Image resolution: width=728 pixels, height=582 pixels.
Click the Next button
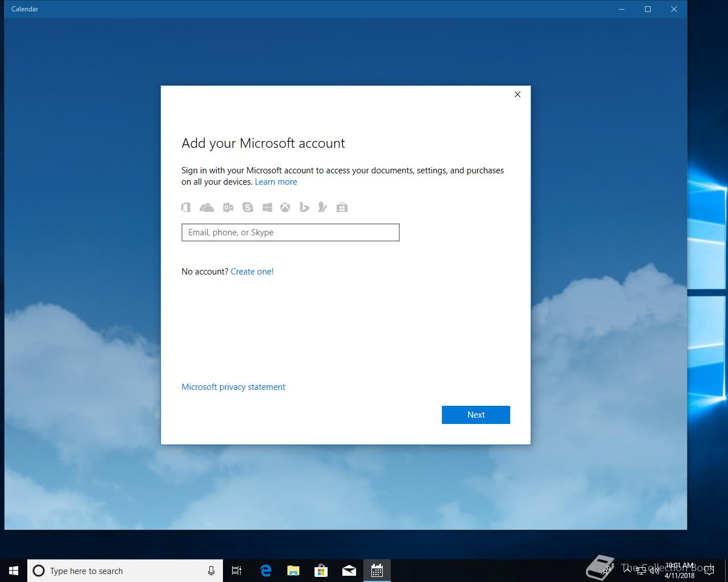click(476, 415)
